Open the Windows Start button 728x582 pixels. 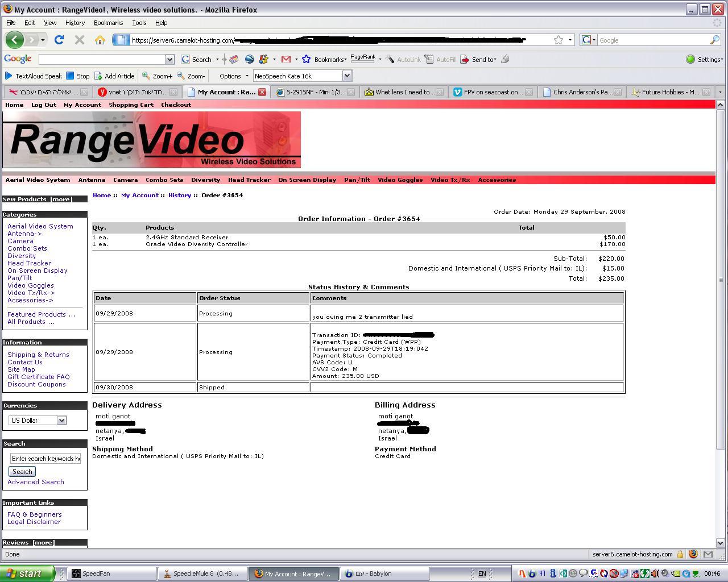[x=27, y=573]
